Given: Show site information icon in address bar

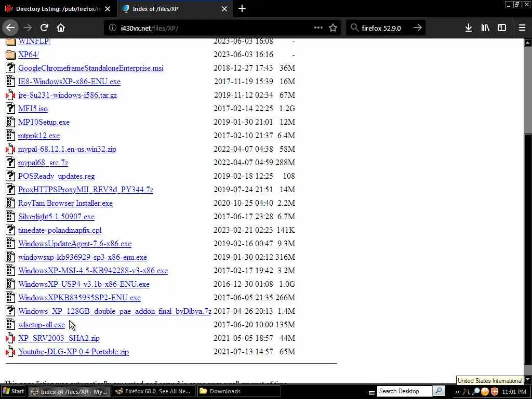Looking at the screenshot, I should (112, 28).
